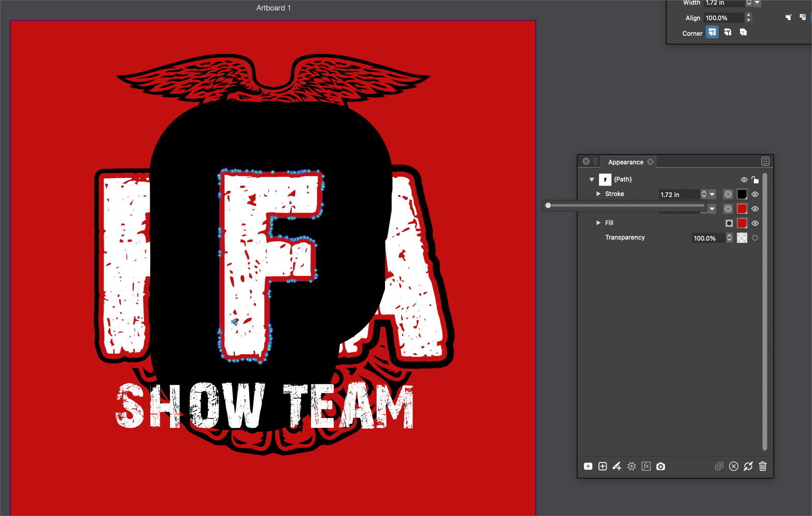Click the camera snapshot icon in Appearance panel
Viewport: 812px width, 516px height.
660,466
